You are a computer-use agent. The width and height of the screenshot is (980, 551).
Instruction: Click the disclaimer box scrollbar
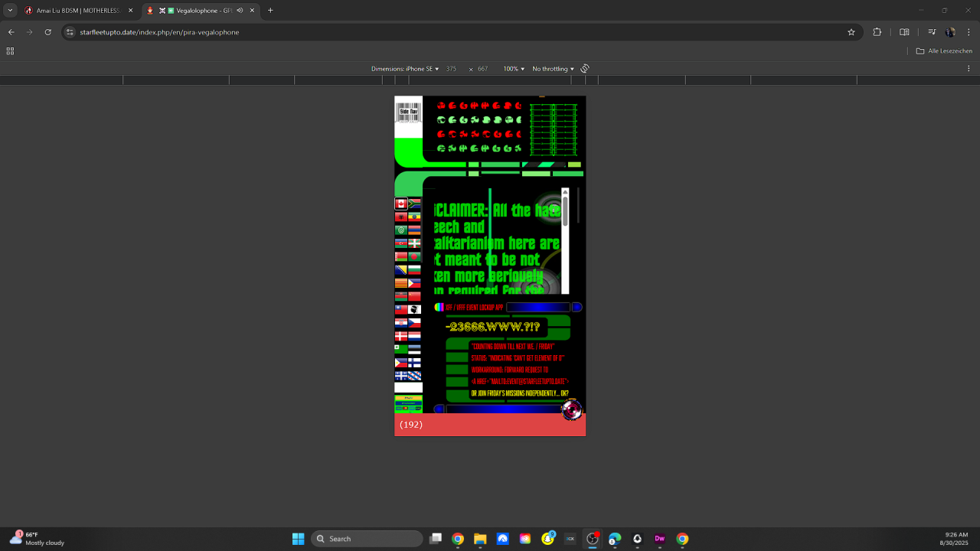coord(565,211)
